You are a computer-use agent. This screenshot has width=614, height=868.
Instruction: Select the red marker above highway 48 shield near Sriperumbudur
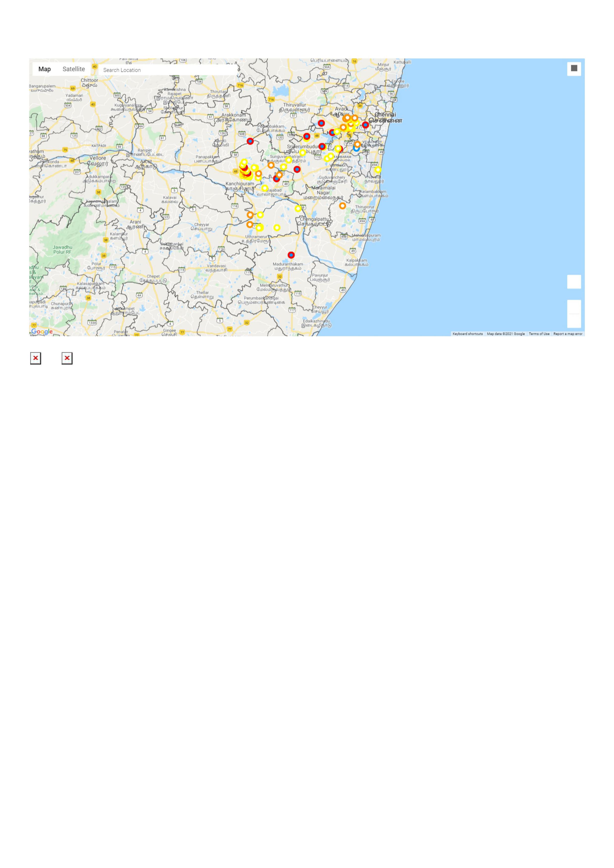click(x=307, y=137)
